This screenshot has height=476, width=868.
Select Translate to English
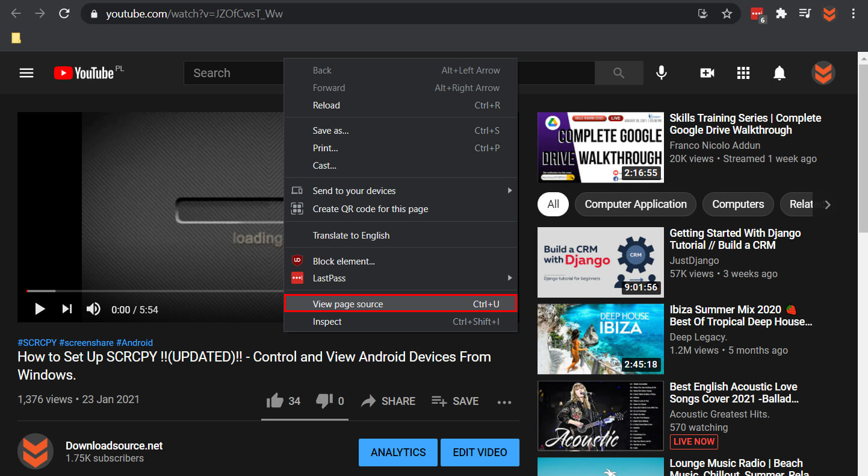pos(401,236)
